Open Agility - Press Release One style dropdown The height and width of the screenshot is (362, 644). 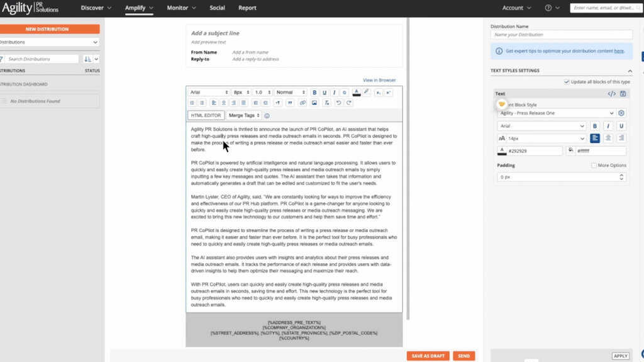(556, 113)
